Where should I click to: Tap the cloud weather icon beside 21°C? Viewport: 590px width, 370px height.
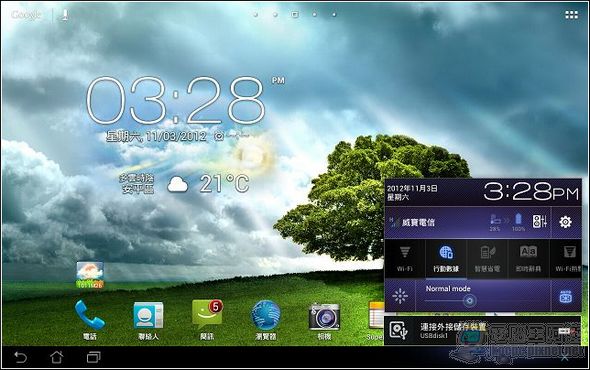pyautogui.click(x=178, y=184)
